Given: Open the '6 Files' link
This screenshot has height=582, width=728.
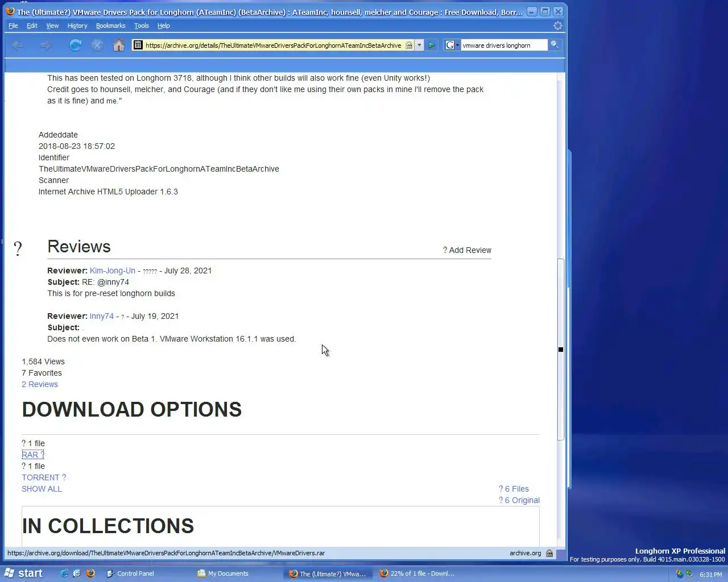Looking at the screenshot, I should pos(514,489).
